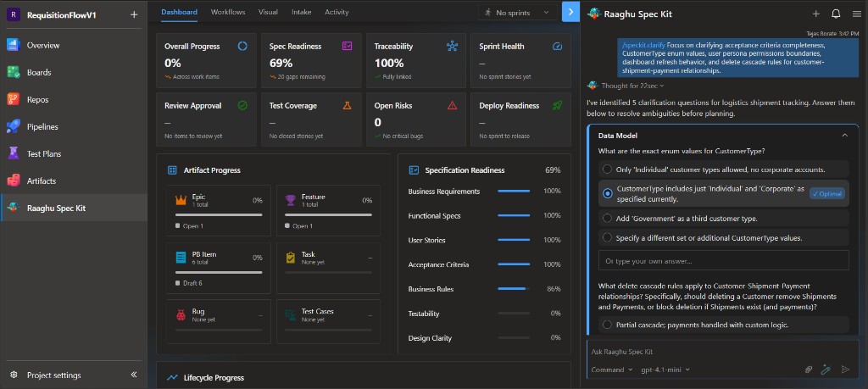Screen dimensions: 868x389
Task: Select 'Individual and Corporate' CustomerType option
Action: 724,194
